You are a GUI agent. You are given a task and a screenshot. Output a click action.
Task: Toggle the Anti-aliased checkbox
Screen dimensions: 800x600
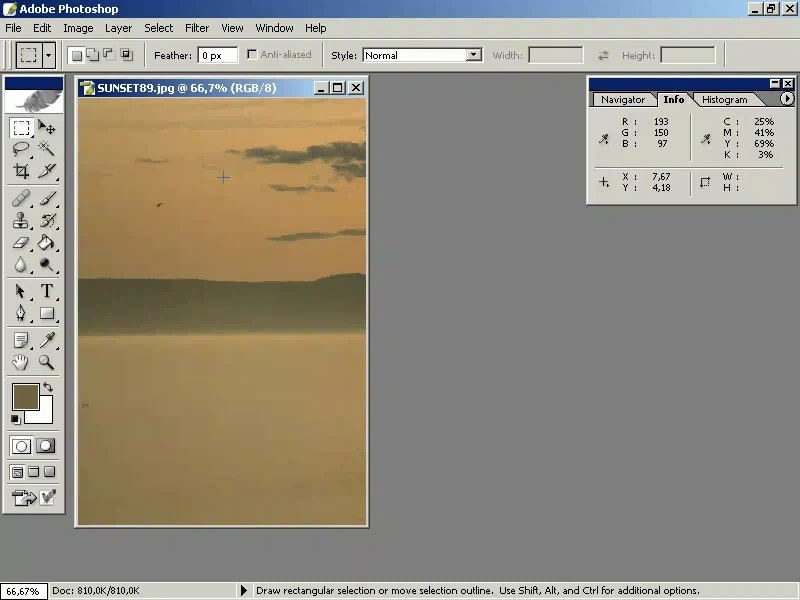[x=252, y=55]
